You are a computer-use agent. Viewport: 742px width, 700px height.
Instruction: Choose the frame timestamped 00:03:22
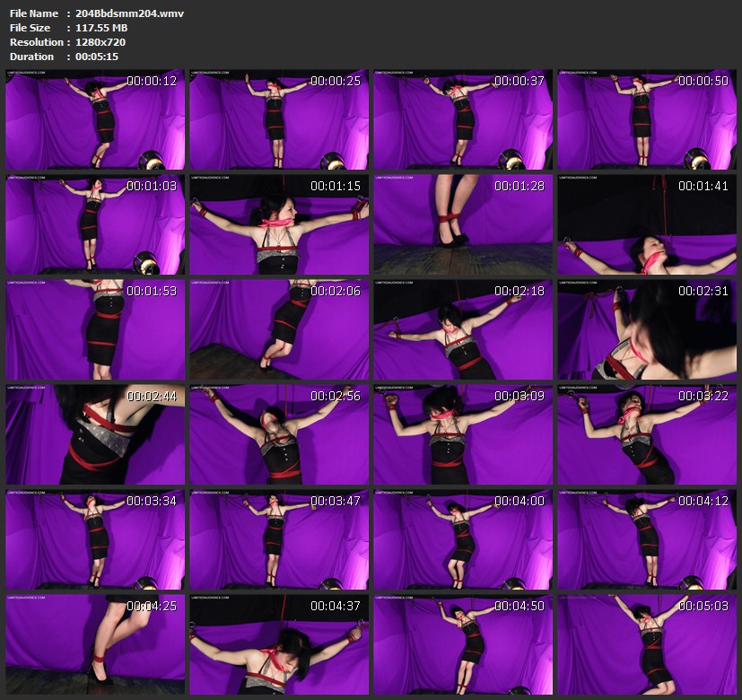point(647,434)
